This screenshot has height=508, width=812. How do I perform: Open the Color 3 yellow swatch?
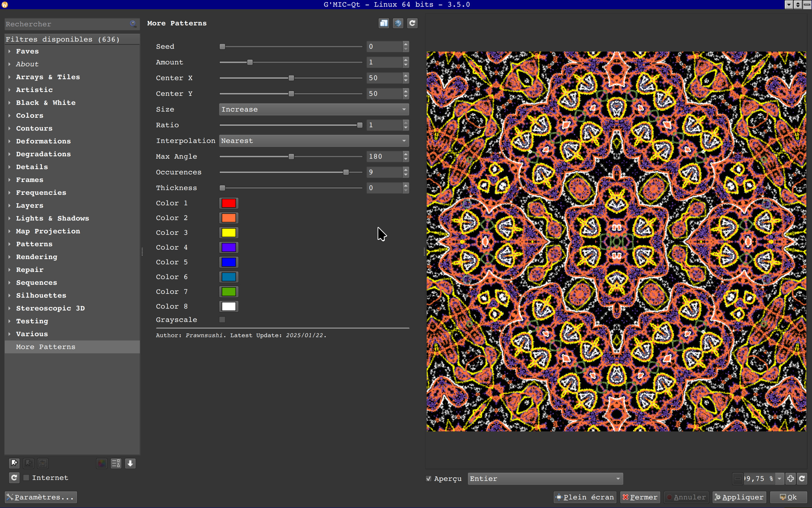pyautogui.click(x=229, y=233)
